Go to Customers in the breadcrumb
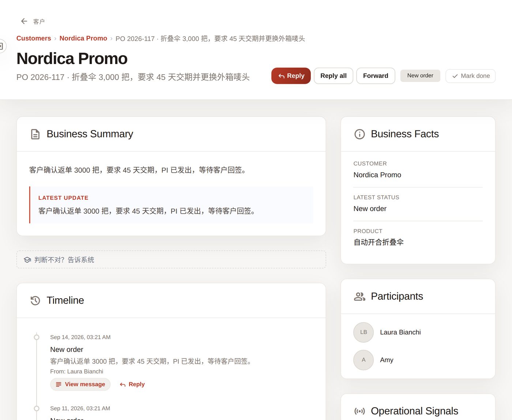The height and width of the screenshot is (420, 512). click(34, 38)
